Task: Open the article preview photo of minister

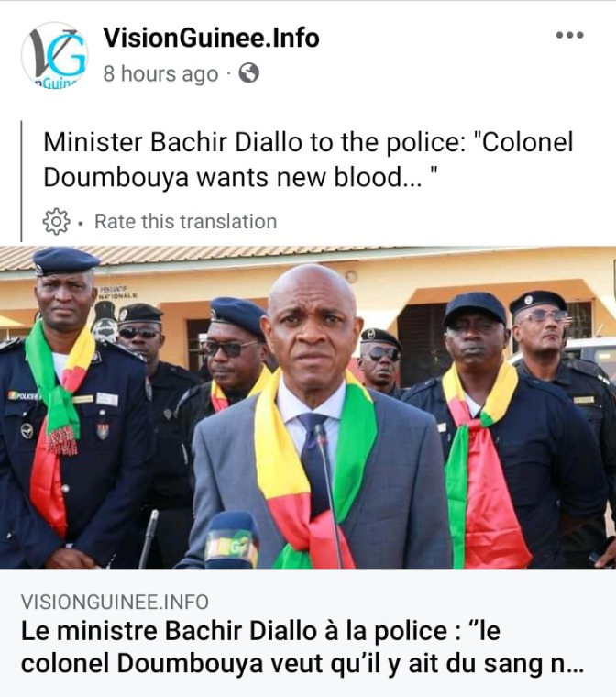Action: [x=308, y=407]
